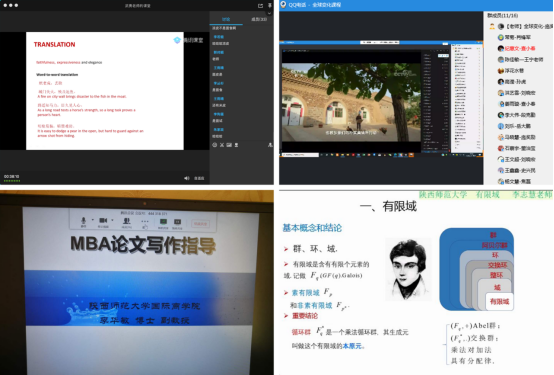Click the green progress bar under timestamp
This screenshot has height=375, width=554.
(x=12, y=181)
